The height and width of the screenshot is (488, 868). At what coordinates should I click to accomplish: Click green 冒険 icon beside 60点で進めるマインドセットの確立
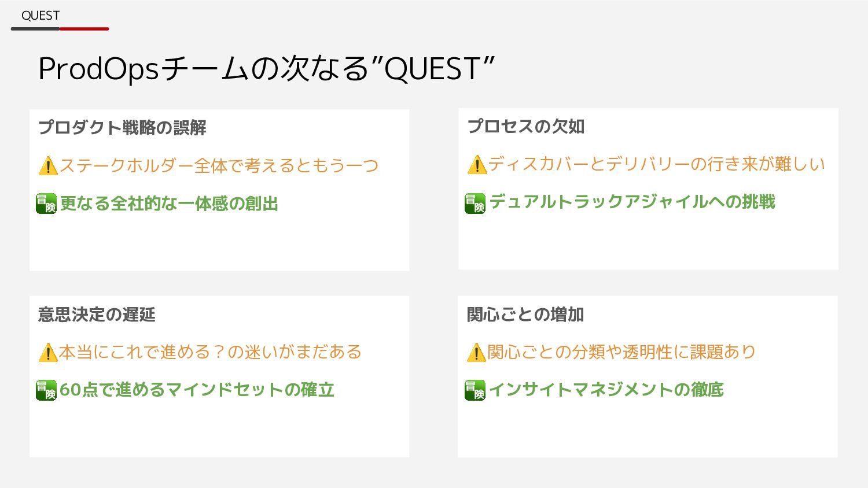[46, 390]
